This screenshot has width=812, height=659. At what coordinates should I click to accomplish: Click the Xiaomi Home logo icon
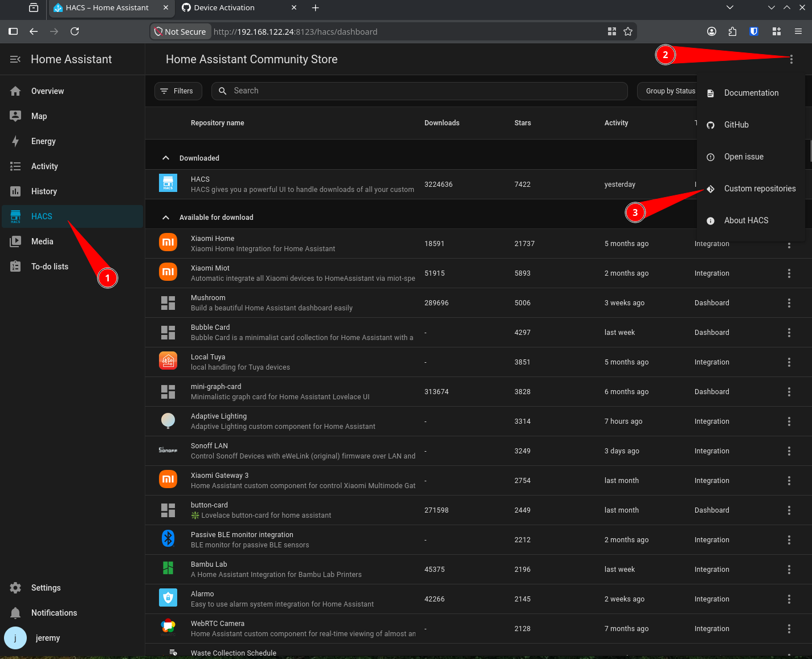point(168,242)
